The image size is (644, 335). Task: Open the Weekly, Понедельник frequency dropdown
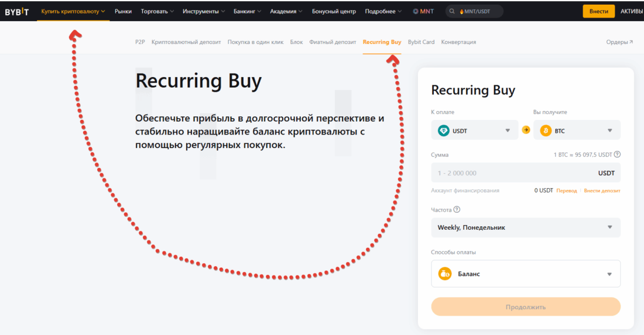coord(526,227)
